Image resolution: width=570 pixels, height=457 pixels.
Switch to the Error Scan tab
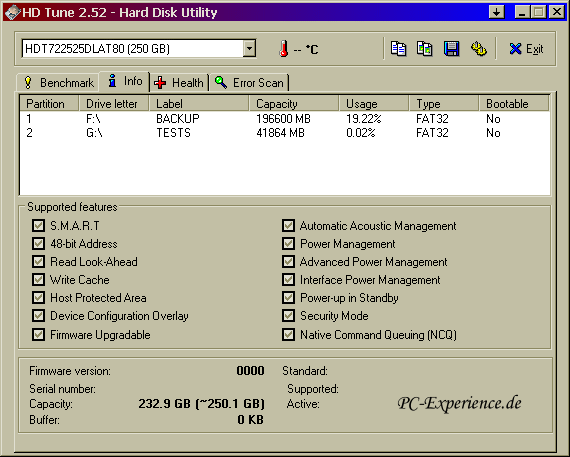249,83
